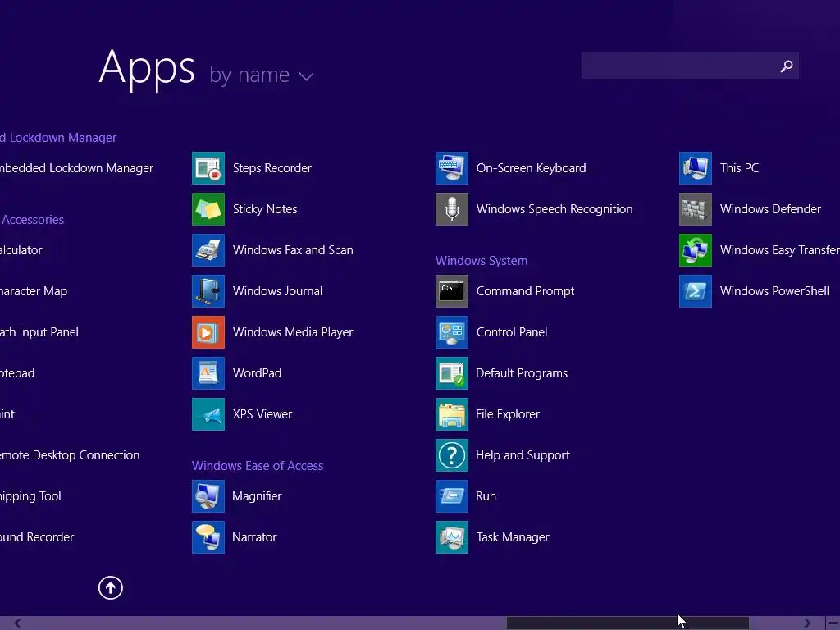Viewport: 840px width, 630px height.
Task: Click the Accessories group header
Action: [x=32, y=220]
